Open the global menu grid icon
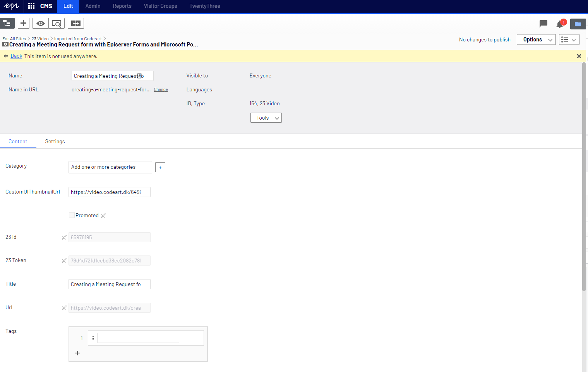Image resolution: width=588 pixels, height=372 pixels. (x=31, y=6)
